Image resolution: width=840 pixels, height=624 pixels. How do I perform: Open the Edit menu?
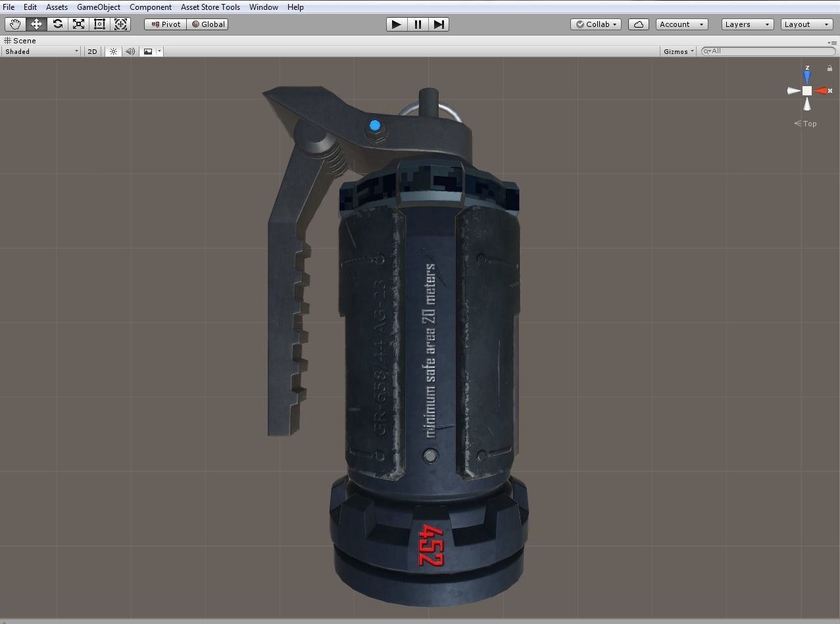click(30, 7)
